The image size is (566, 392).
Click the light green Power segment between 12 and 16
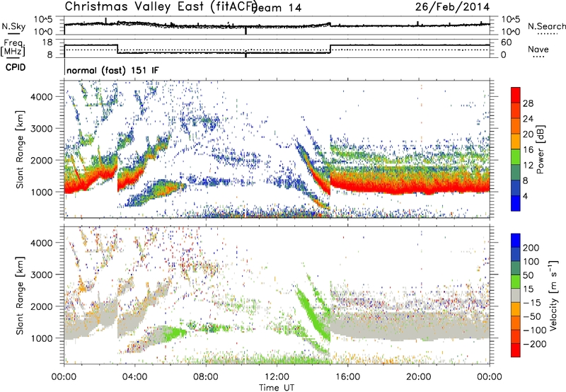(516, 157)
